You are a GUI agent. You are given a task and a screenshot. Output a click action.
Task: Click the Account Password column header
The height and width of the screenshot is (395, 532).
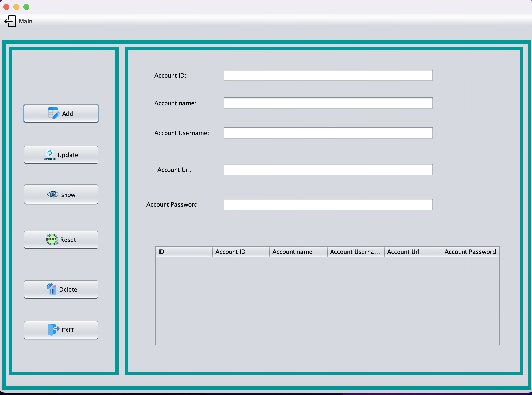[x=470, y=252]
